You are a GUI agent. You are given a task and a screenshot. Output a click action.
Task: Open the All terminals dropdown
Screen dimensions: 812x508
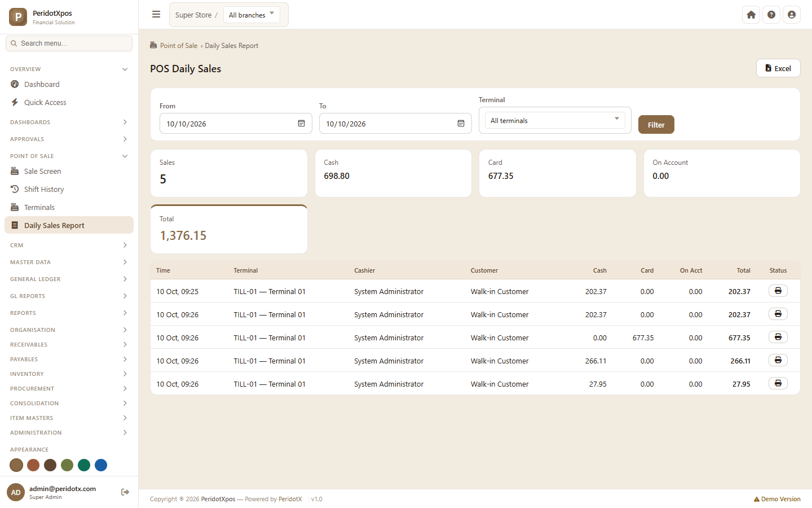tap(555, 120)
